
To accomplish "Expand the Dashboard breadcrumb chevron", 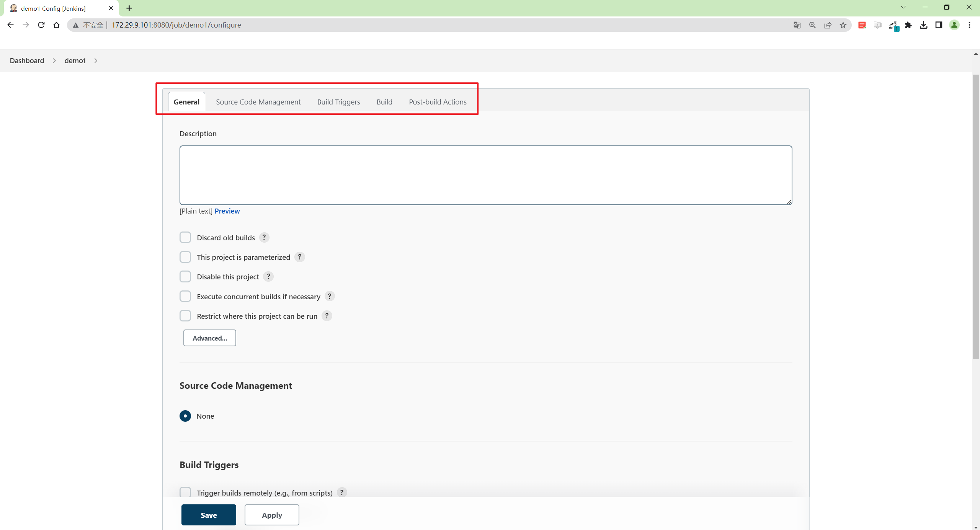I will pos(54,60).
